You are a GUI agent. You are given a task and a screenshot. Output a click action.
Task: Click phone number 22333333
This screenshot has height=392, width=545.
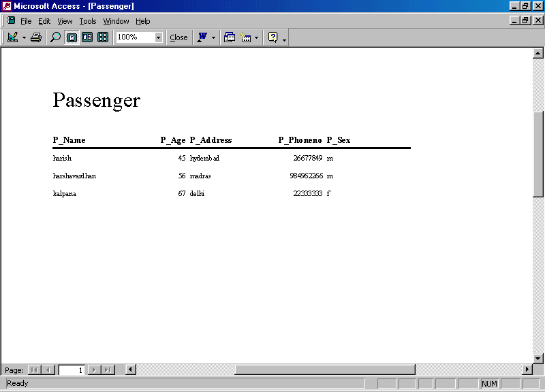click(x=308, y=193)
